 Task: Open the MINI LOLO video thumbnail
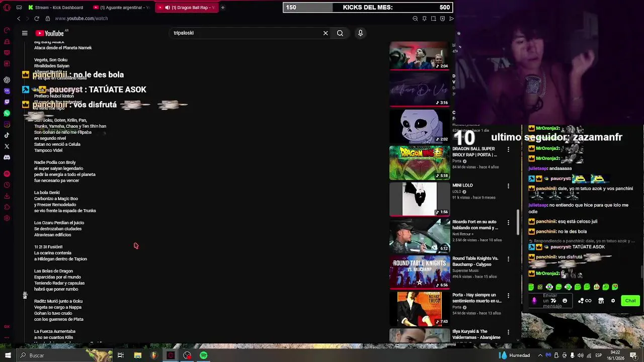click(420, 199)
